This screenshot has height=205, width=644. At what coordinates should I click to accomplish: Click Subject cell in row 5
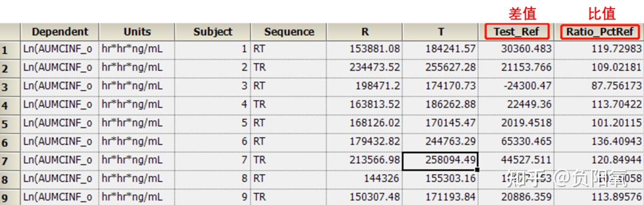click(x=213, y=123)
